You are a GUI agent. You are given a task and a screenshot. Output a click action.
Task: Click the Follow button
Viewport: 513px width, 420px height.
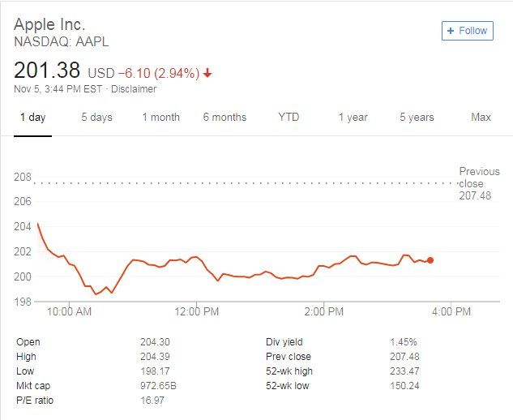[467, 31]
